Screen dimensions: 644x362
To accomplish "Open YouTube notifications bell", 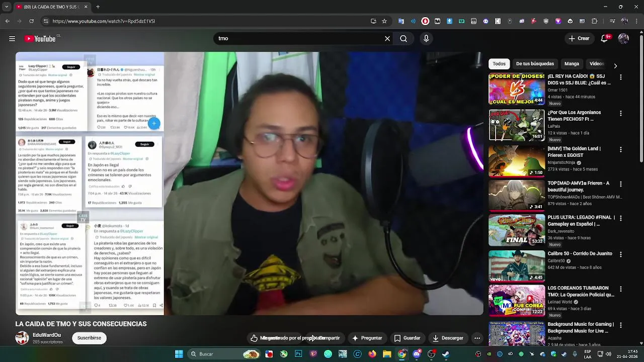I will [606, 39].
